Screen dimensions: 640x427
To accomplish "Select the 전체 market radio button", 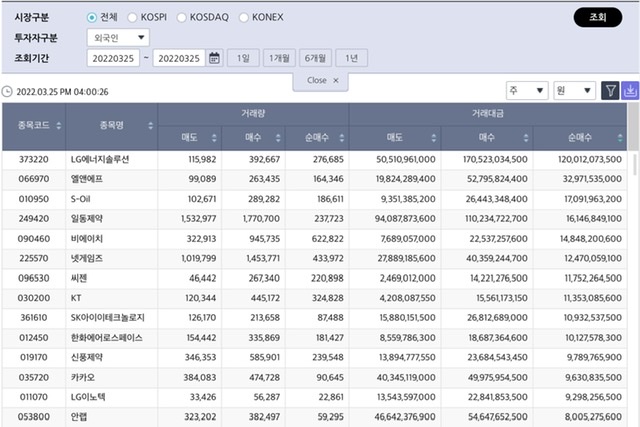I will point(92,18).
